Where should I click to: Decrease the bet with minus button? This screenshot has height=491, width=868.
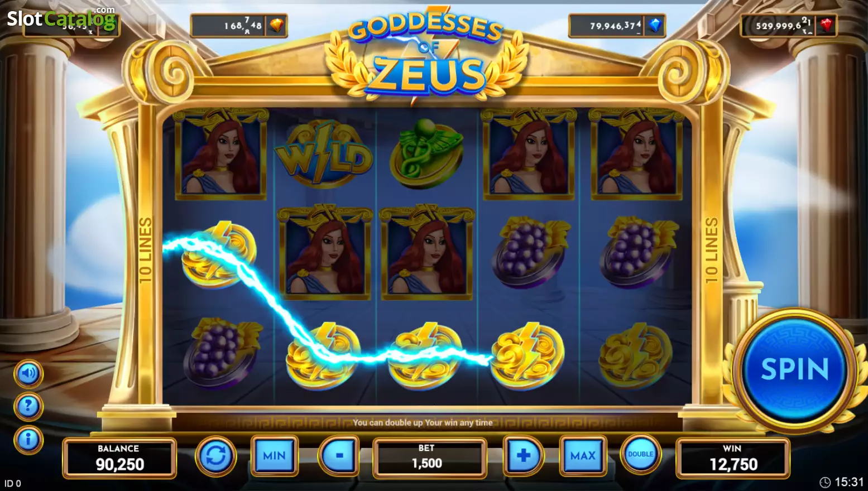(339, 456)
